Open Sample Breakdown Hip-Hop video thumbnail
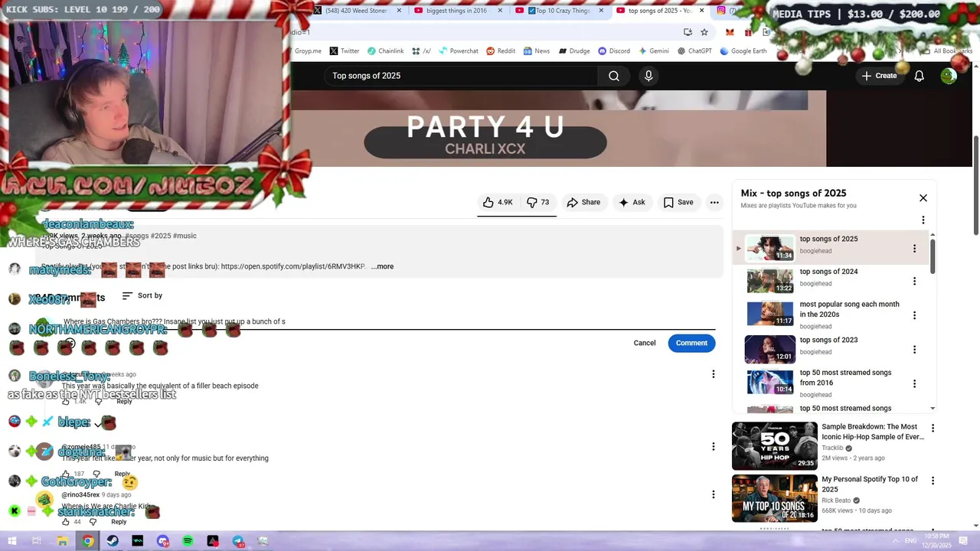The width and height of the screenshot is (980, 551). 775,446
